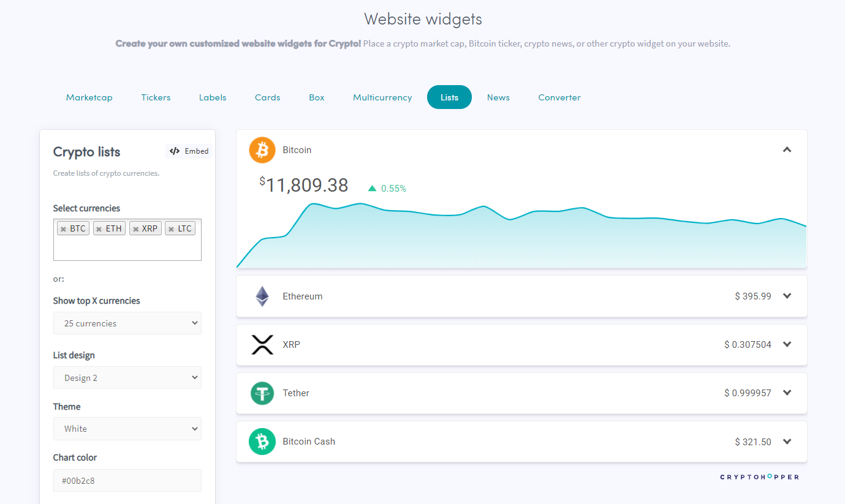Click the Crypto lists heading
This screenshot has height=504, width=845.
(87, 152)
